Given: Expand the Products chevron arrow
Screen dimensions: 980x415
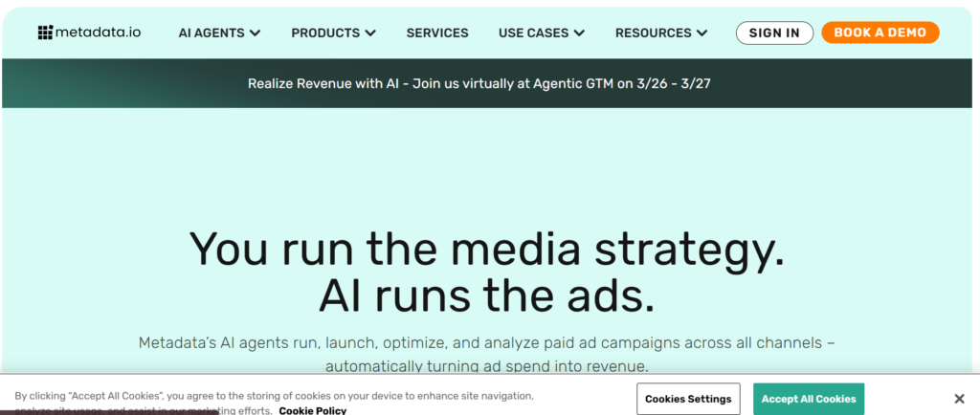Looking at the screenshot, I should 368,33.
